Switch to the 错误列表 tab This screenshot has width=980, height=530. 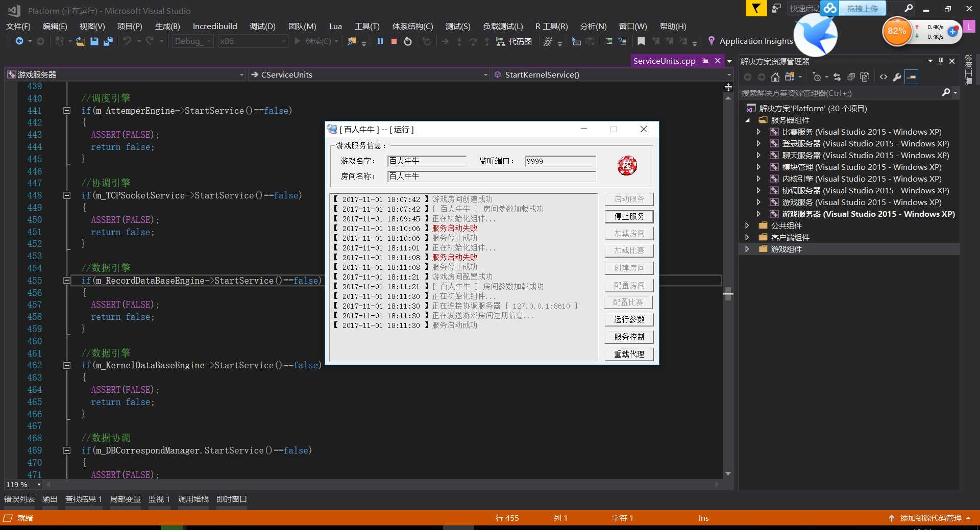(x=19, y=499)
